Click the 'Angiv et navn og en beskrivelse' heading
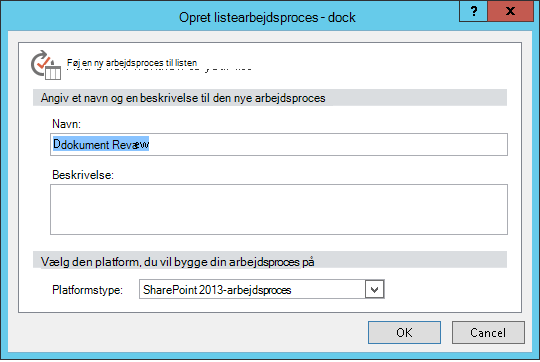 (183, 98)
